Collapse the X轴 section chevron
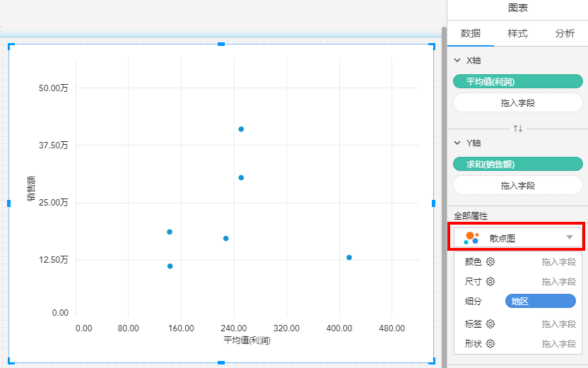This screenshot has width=588, height=368. [x=457, y=61]
